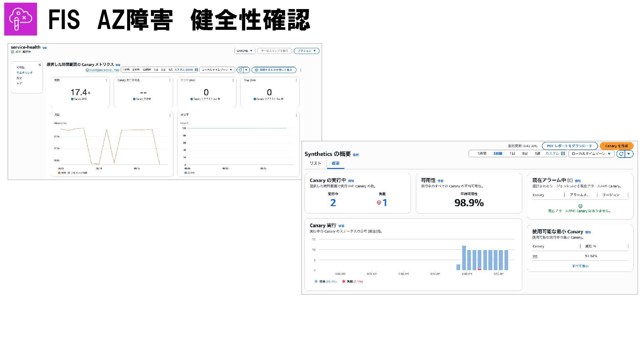Click green check icon in 現在アラーム中 panel
The width and height of the screenshot is (644, 362).
(580, 206)
